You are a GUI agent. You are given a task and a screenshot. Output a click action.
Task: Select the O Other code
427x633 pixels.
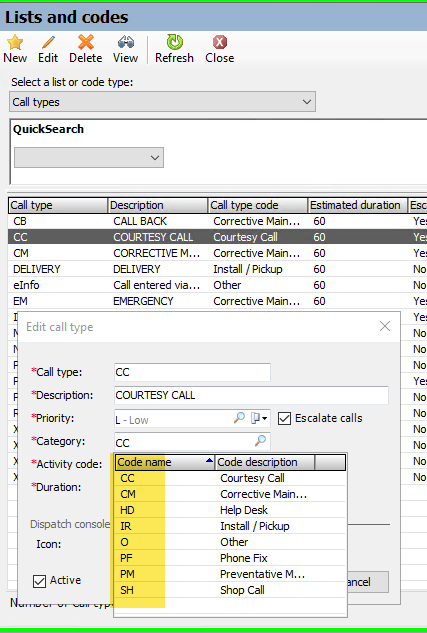point(230,542)
